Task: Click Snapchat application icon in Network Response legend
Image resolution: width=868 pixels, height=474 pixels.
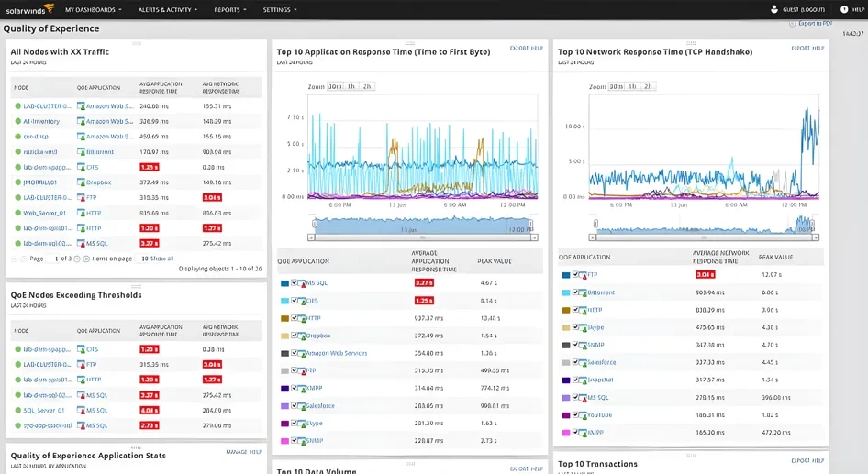Action: [x=584, y=380]
